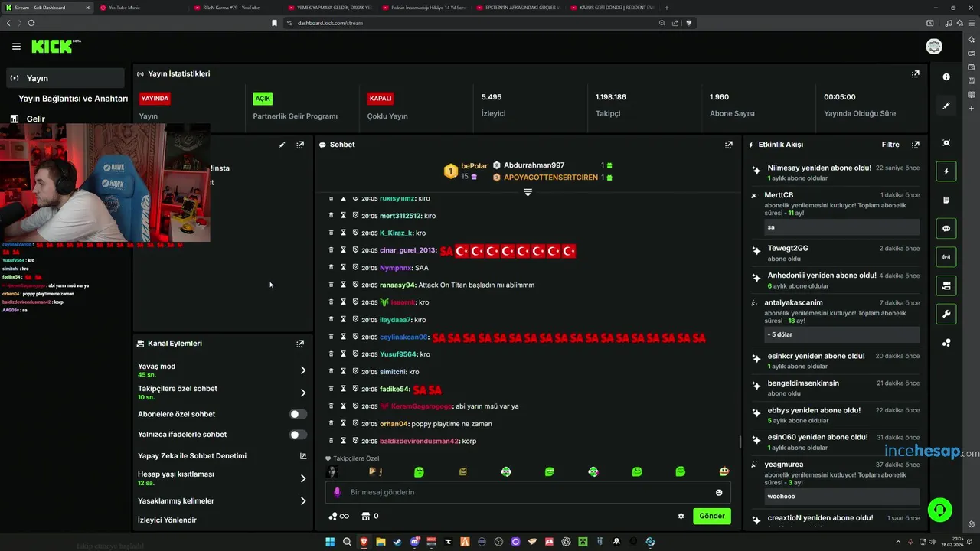Open a new browser tab
This screenshot has width=980, height=551.
tap(667, 8)
